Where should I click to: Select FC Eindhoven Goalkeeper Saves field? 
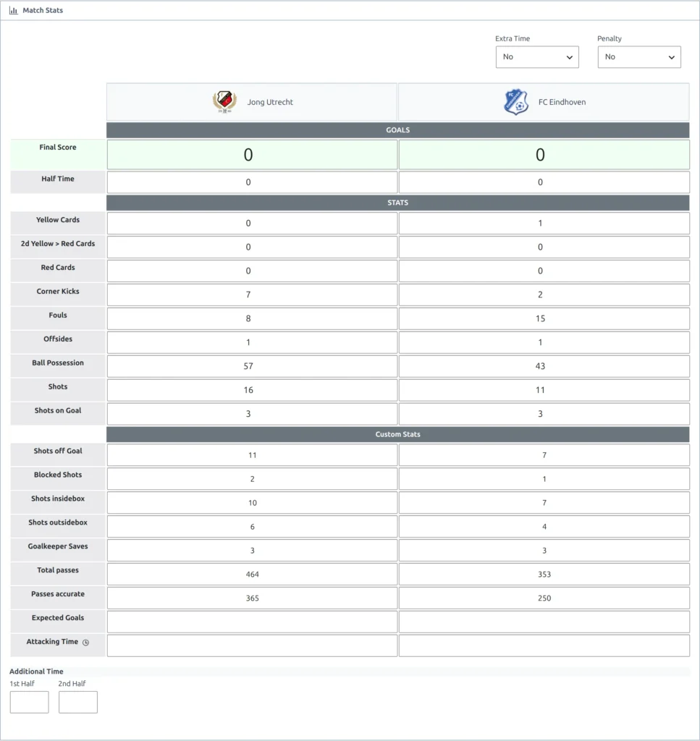point(544,551)
